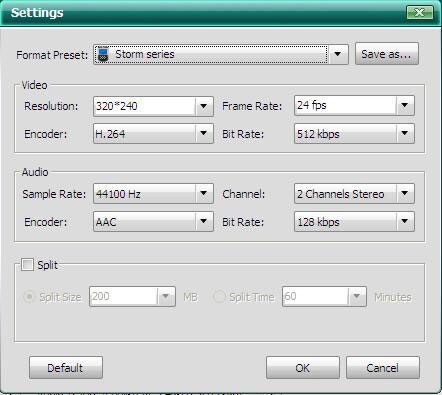Click the Minutes unit label
Image resolution: width=442 pixels, height=395 pixels.
coord(393,297)
